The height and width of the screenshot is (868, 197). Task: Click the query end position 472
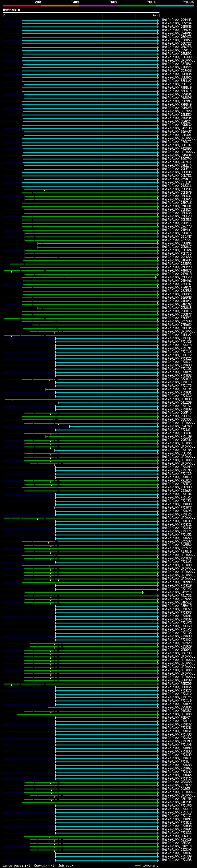point(155,15)
